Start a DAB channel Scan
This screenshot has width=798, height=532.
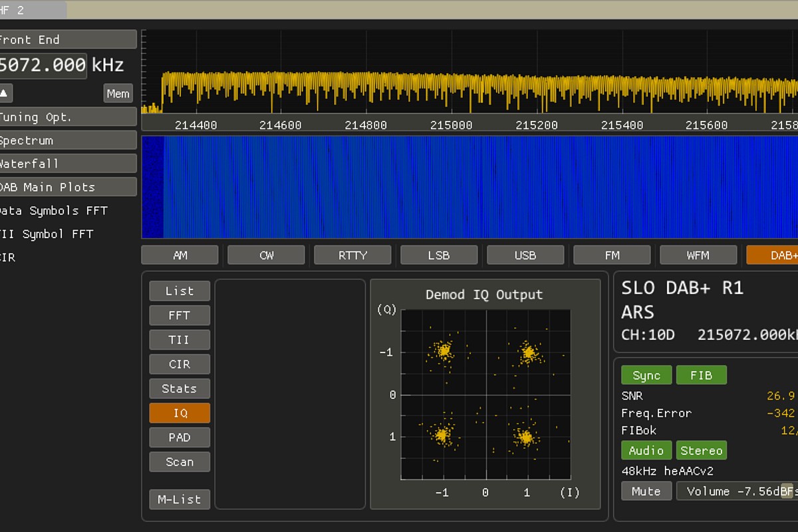180,462
